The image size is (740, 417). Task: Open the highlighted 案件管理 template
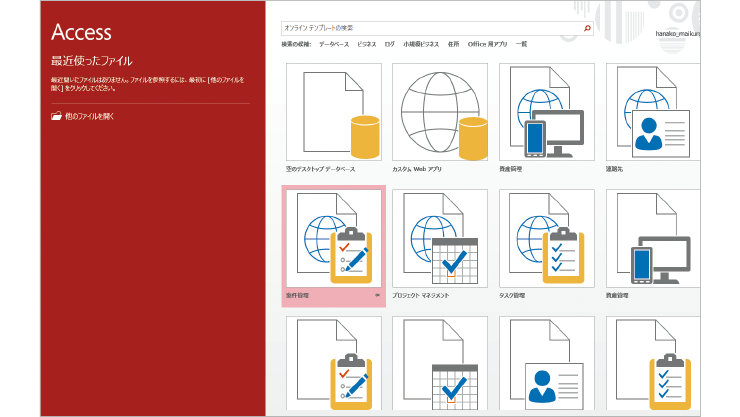click(x=334, y=246)
